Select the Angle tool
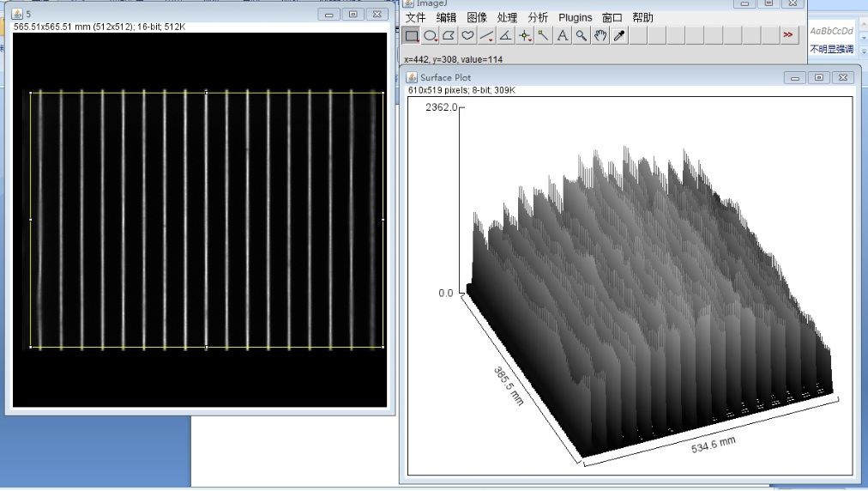This screenshot has height=491, width=868. (x=506, y=35)
